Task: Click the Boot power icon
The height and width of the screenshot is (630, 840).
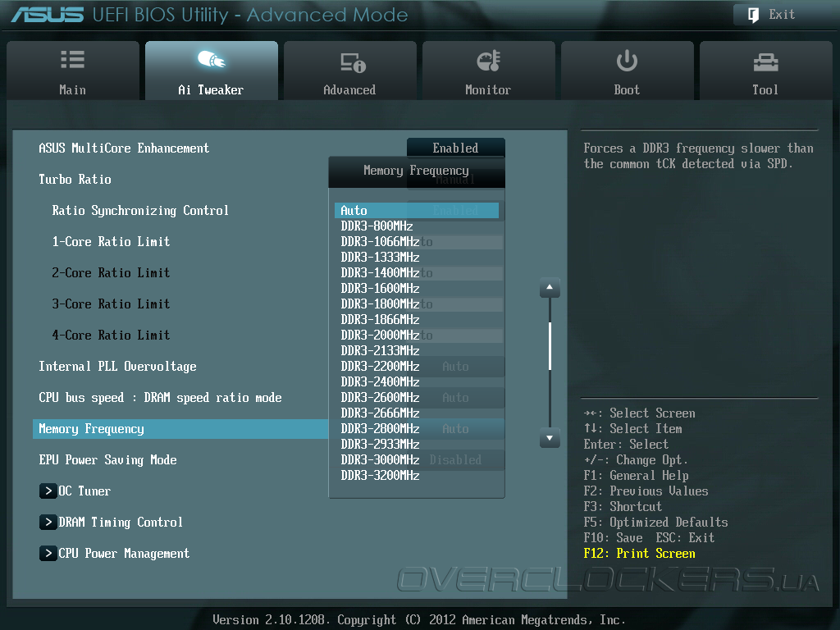Action: (627, 61)
